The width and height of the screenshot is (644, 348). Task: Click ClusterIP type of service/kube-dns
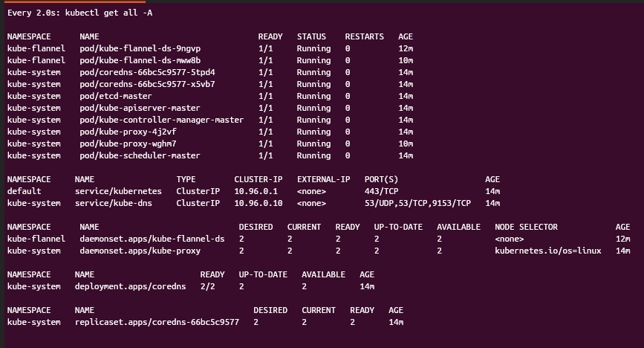tap(198, 203)
